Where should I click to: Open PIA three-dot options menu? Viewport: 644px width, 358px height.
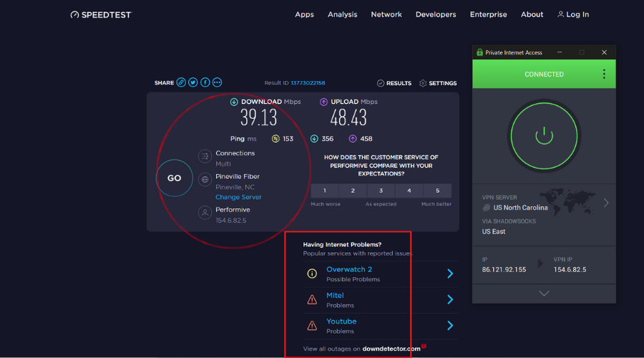pyautogui.click(x=604, y=74)
